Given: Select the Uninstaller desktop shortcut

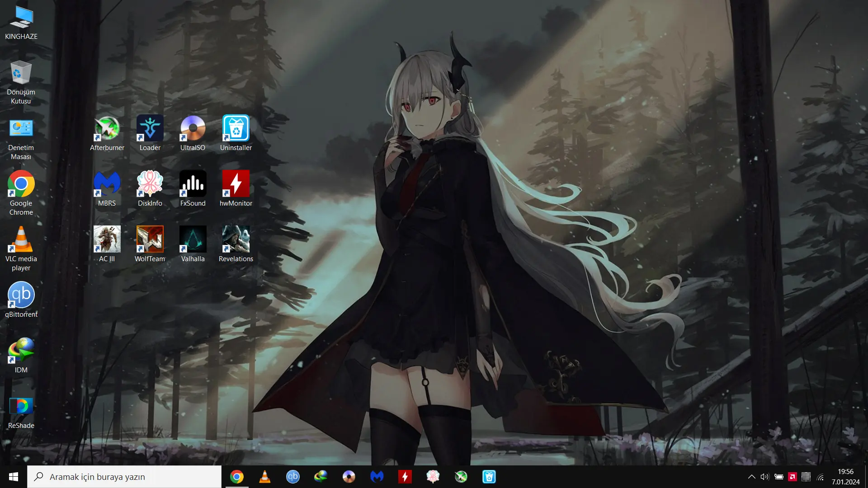Looking at the screenshot, I should click(236, 133).
